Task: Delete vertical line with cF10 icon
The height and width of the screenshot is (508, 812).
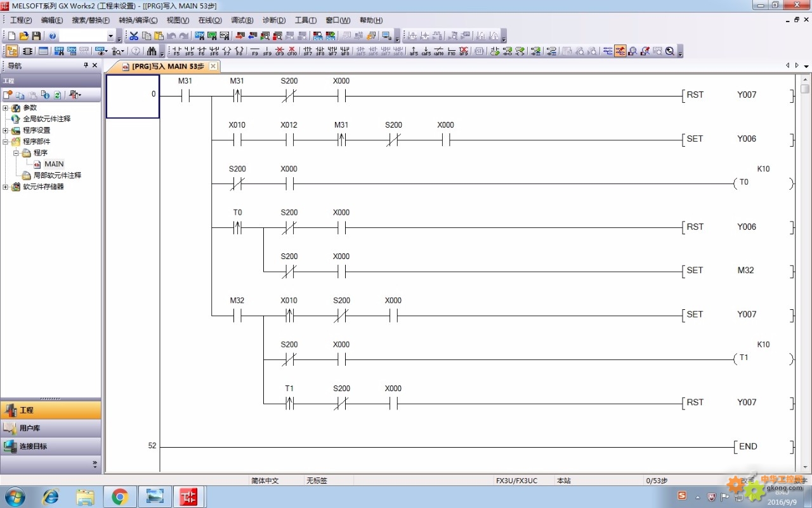Action: pos(292,51)
